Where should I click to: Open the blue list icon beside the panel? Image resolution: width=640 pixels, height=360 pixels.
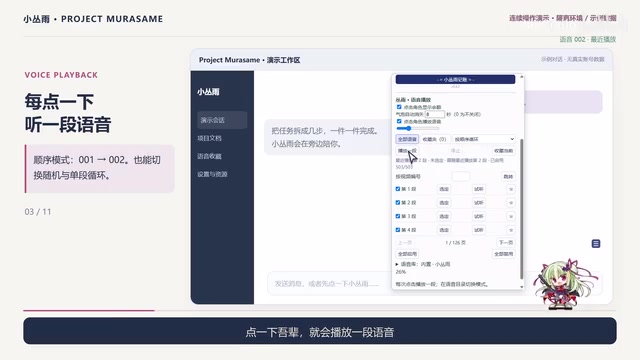click(x=596, y=244)
